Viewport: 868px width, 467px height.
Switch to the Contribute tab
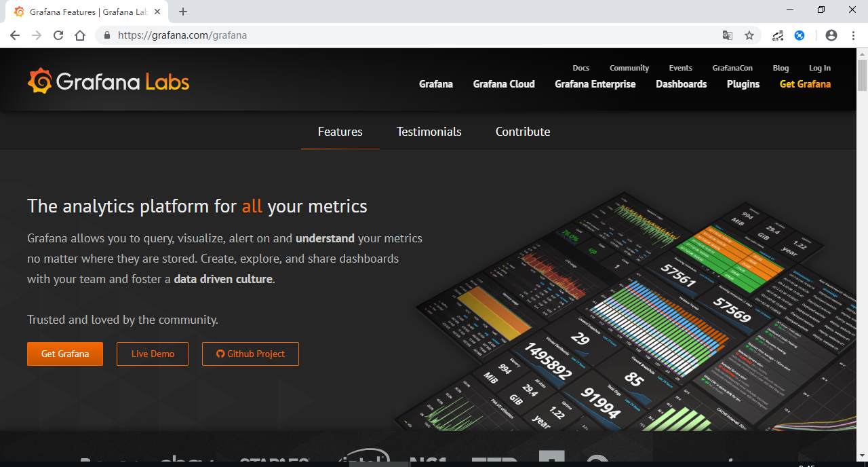coord(523,132)
